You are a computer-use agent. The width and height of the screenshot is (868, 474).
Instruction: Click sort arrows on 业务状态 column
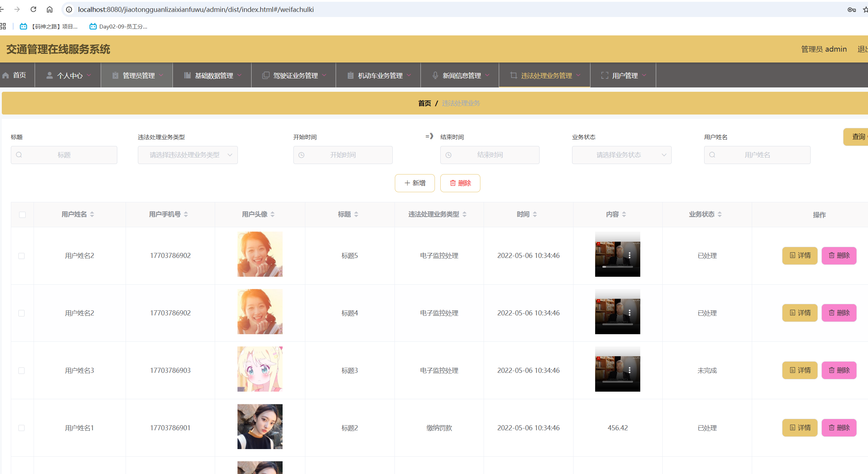click(720, 214)
